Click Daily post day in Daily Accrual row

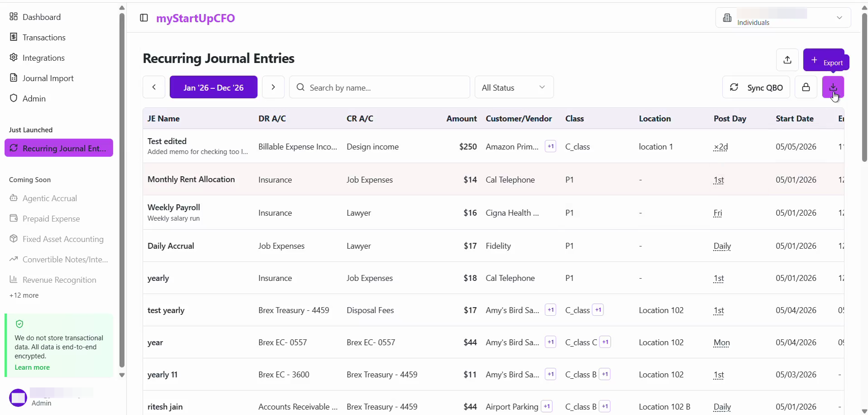tap(722, 246)
